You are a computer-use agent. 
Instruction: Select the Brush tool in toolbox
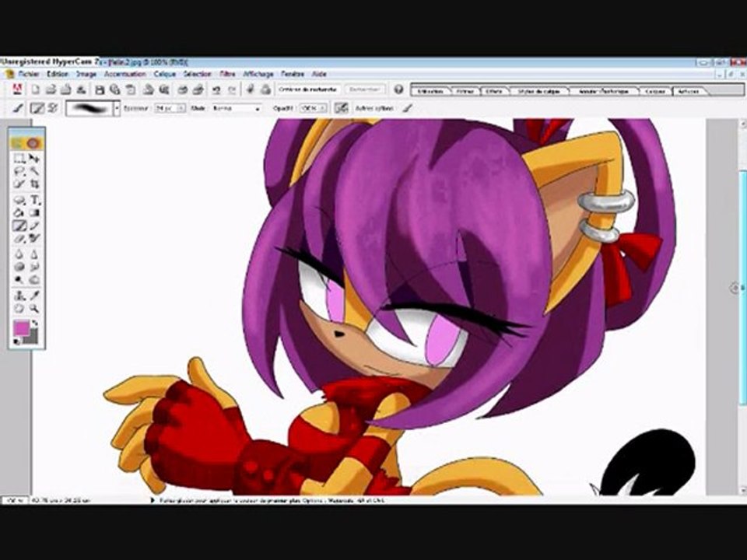(19, 226)
